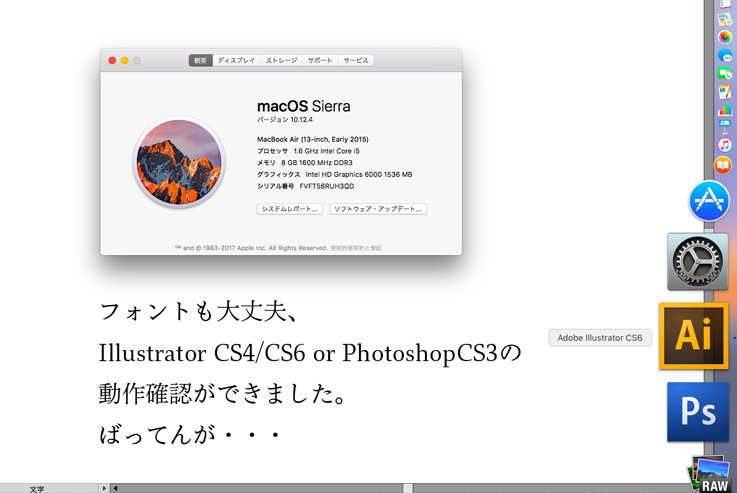Image resolution: width=737 pixels, height=493 pixels.
Task: Click the horizontal scrollbar at the bottom
Action: click(407, 488)
